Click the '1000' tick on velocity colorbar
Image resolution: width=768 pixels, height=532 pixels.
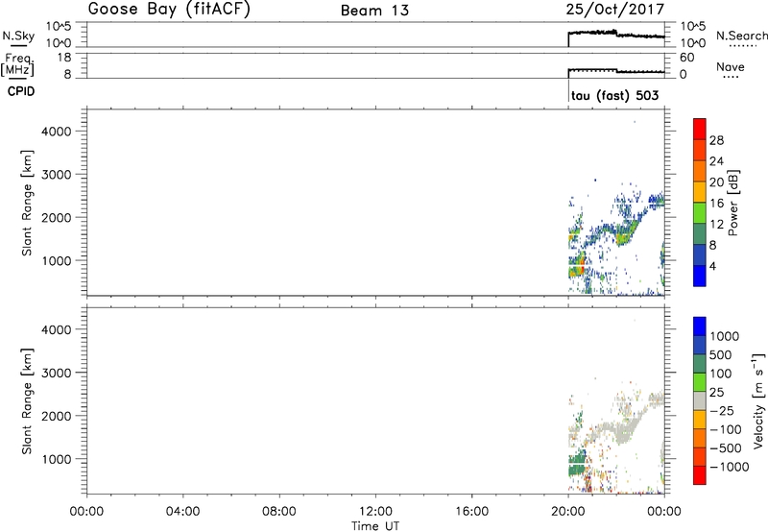tap(725, 336)
